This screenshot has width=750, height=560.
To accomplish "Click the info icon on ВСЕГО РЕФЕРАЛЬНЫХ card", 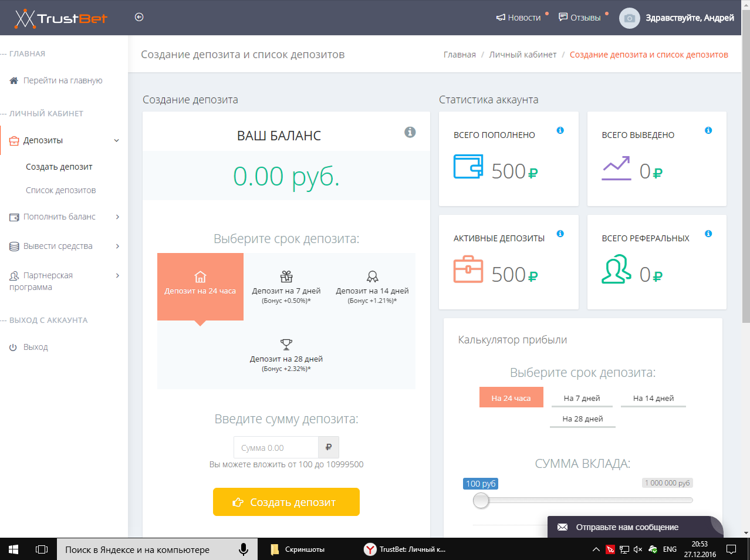I will 708,234.
